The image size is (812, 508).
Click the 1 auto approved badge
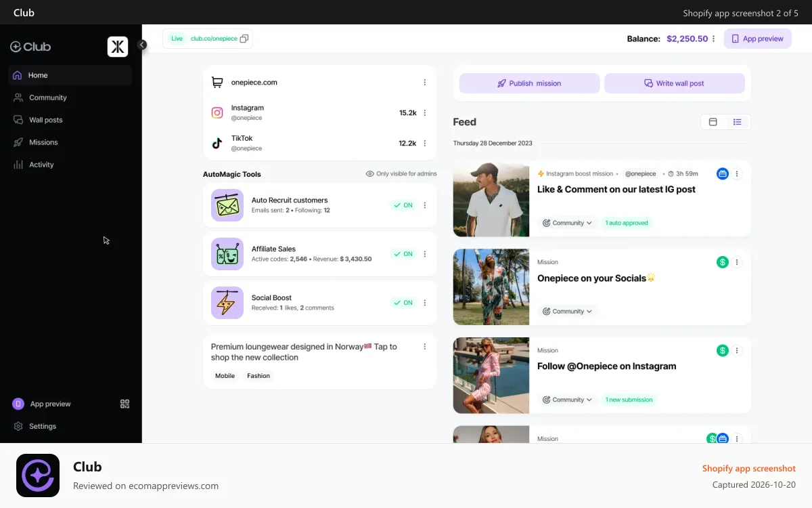627,223
